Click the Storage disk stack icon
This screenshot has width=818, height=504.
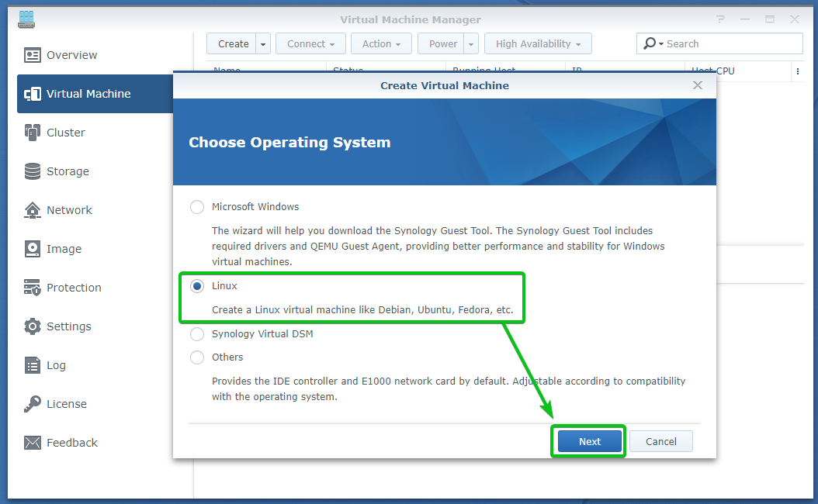33,171
